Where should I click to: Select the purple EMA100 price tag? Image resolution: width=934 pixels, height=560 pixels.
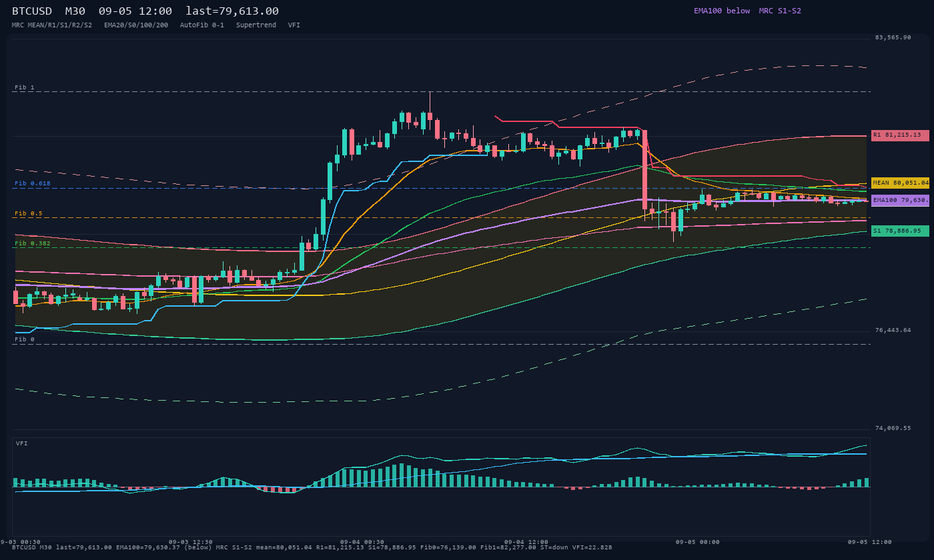click(x=900, y=200)
